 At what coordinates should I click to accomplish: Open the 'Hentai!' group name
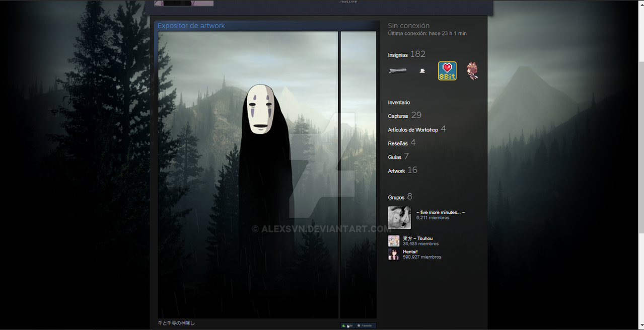pos(410,252)
